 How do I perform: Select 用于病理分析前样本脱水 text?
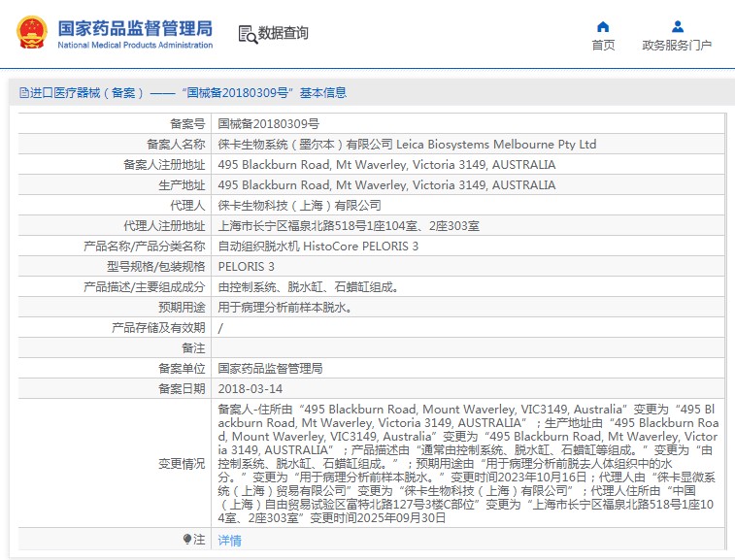(x=285, y=308)
